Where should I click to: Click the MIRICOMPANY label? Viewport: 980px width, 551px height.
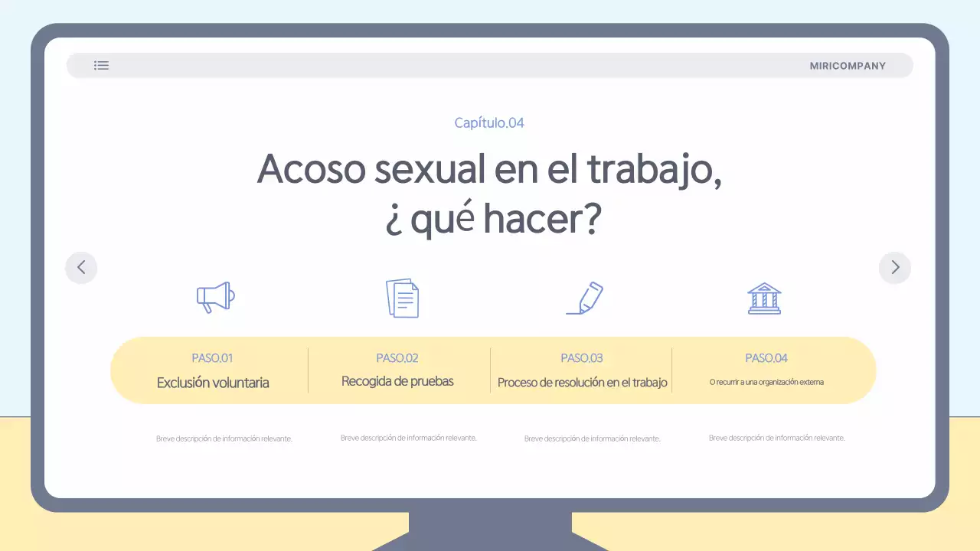[848, 66]
